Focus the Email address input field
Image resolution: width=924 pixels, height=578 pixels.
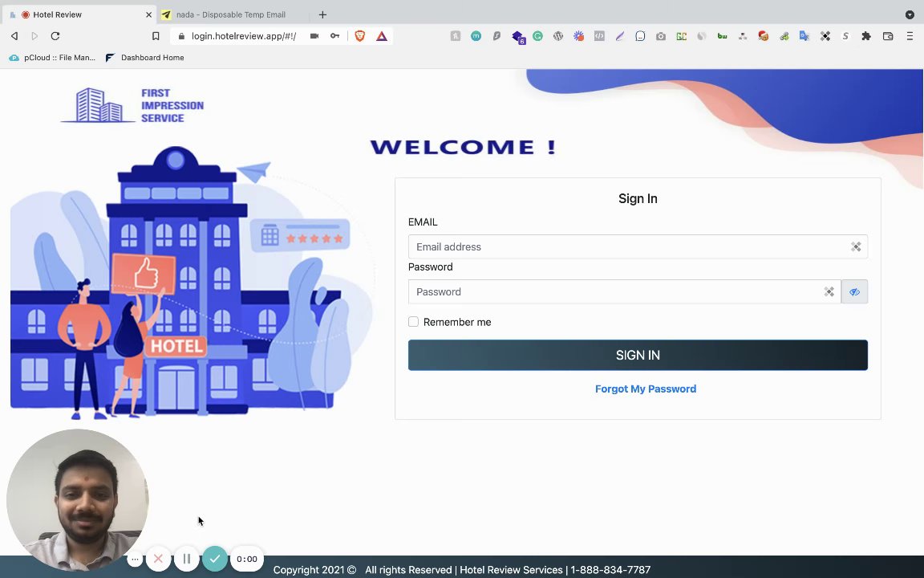point(638,246)
